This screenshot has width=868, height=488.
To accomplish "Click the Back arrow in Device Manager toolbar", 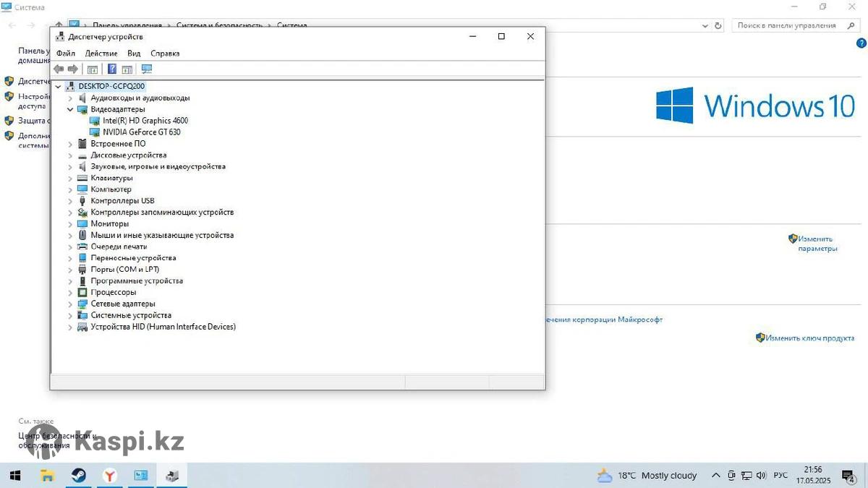I will [x=59, y=69].
